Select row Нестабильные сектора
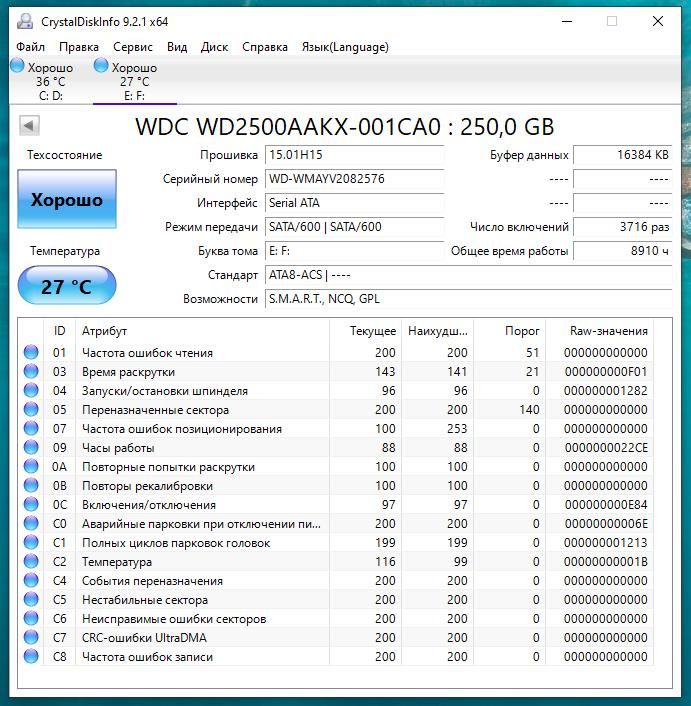The height and width of the screenshot is (706, 691). click(x=335, y=599)
